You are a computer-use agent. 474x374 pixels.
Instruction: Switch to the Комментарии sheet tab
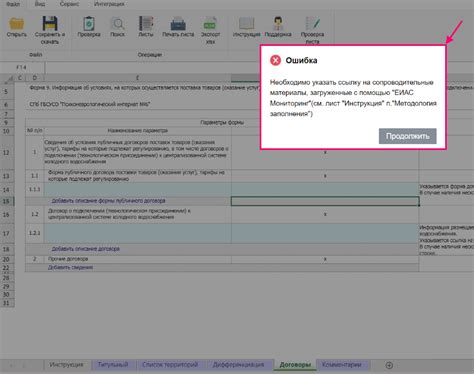[x=342, y=365]
